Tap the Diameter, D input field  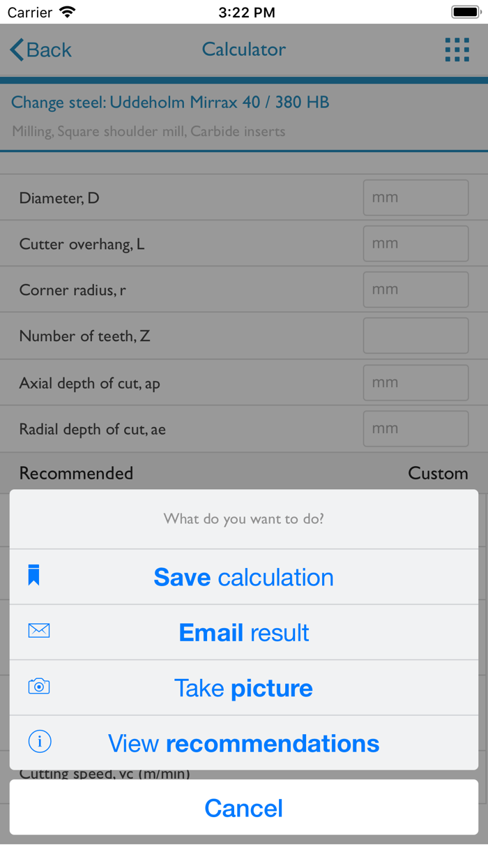[x=415, y=197]
